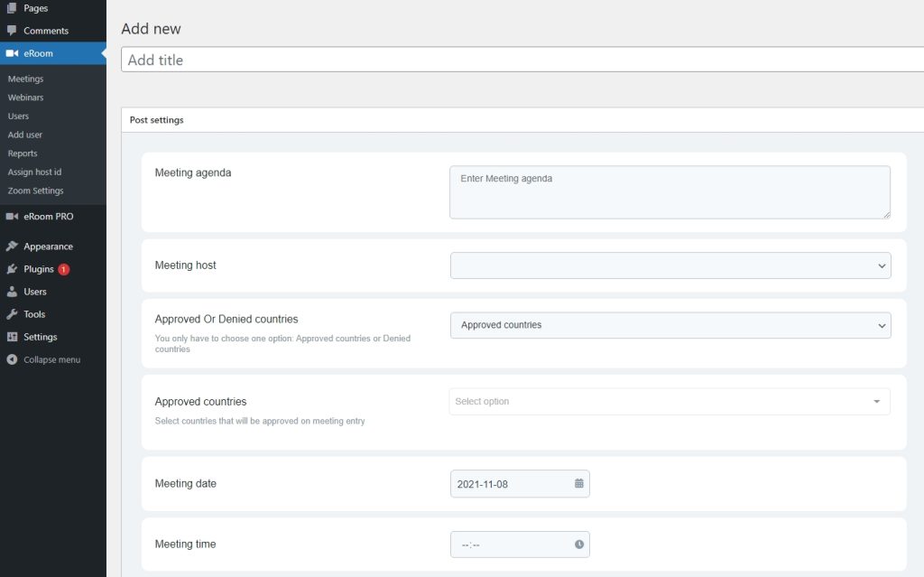924x577 pixels.
Task: Click clock icon in Meeting time field
Action: [x=578, y=544]
